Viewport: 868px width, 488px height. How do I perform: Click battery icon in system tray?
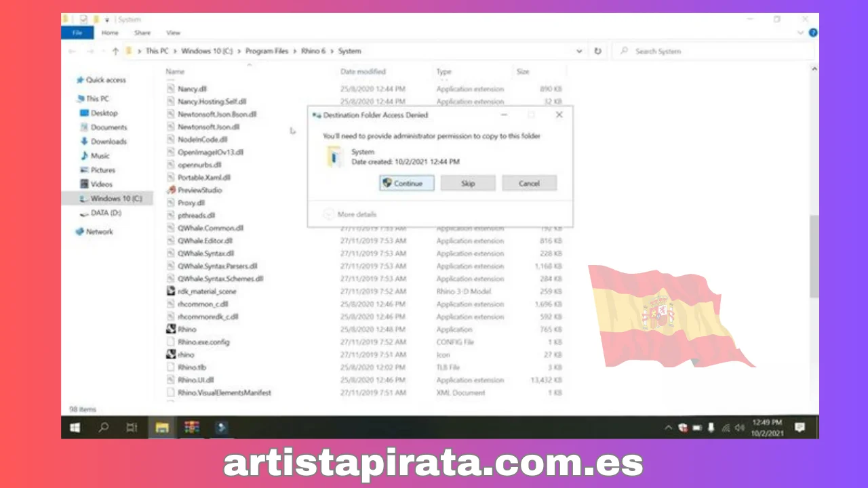pos(697,428)
